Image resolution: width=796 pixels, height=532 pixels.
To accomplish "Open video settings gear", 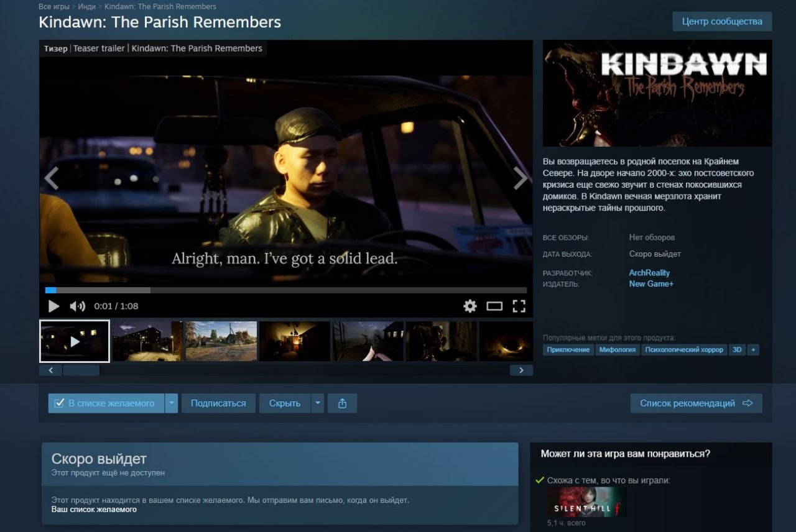I will 470,306.
